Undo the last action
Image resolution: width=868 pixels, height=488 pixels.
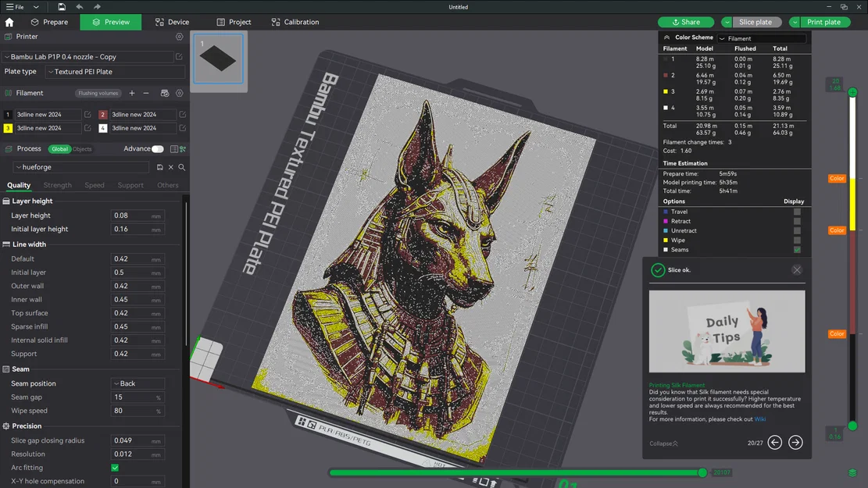(x=79, y=7)
